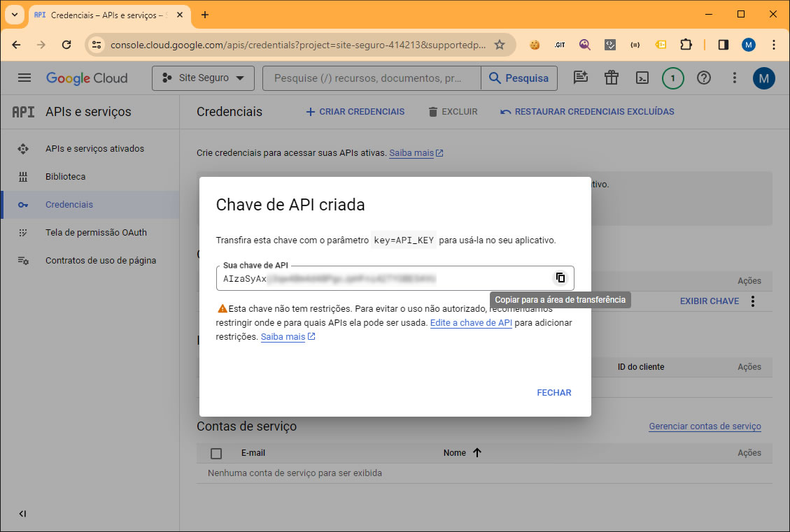Select Credenciais in the sidebar
790x532 pixels.
(90, 204)
